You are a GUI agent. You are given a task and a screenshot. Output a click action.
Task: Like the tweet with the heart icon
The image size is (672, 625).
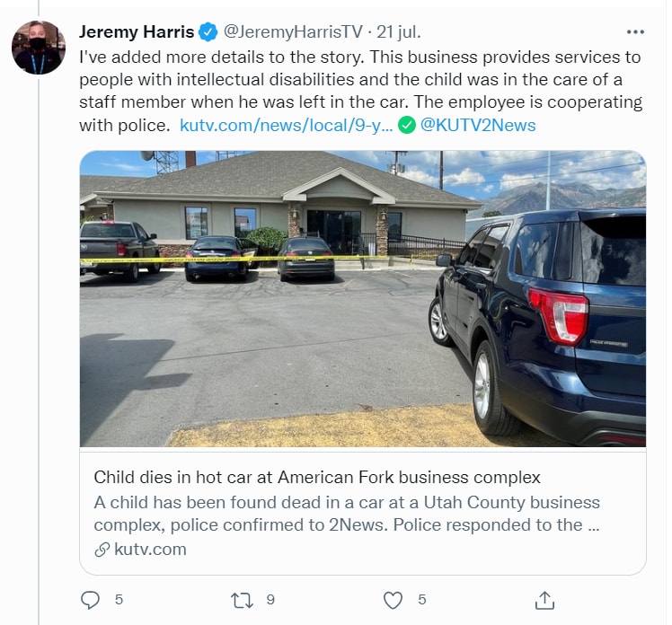[393, 599]
